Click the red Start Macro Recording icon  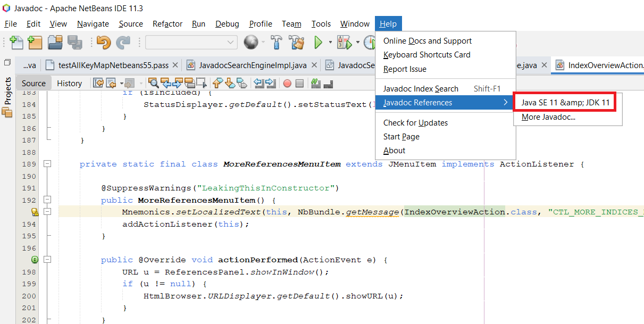[287, 84]
